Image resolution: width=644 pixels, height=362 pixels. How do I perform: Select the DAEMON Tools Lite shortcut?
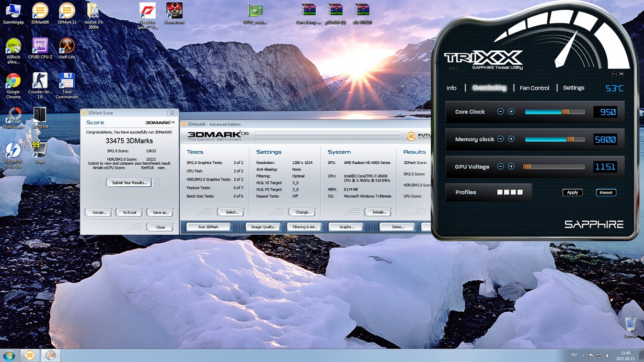point(13,156)
